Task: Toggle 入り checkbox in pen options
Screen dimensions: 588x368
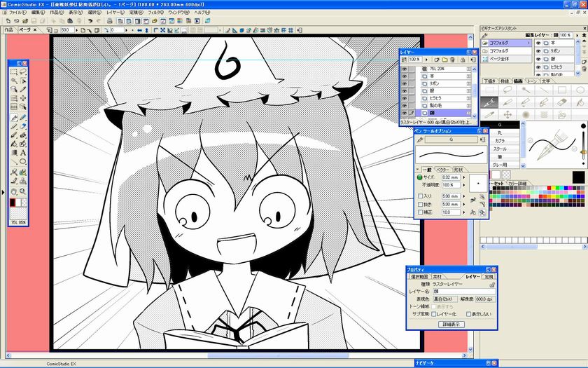Action: [420, 196]
